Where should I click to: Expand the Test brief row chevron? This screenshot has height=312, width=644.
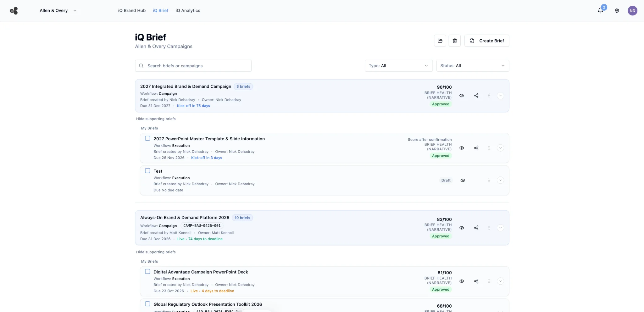(500, 180)
